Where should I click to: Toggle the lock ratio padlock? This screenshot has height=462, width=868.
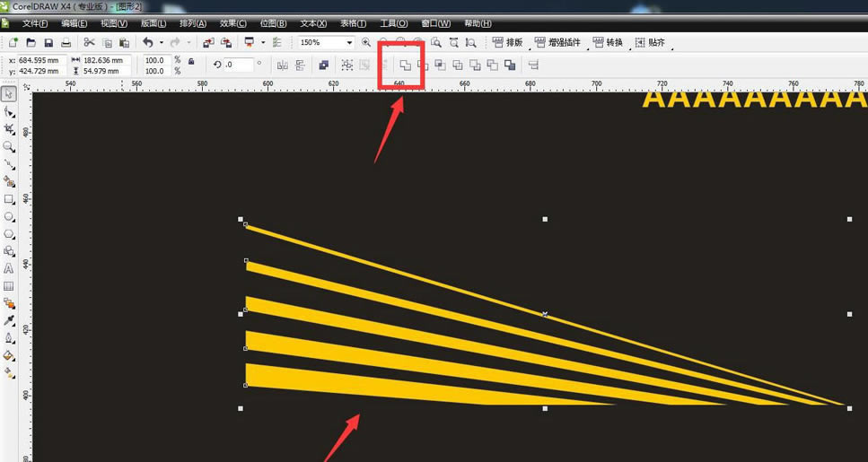pos(191,61)
